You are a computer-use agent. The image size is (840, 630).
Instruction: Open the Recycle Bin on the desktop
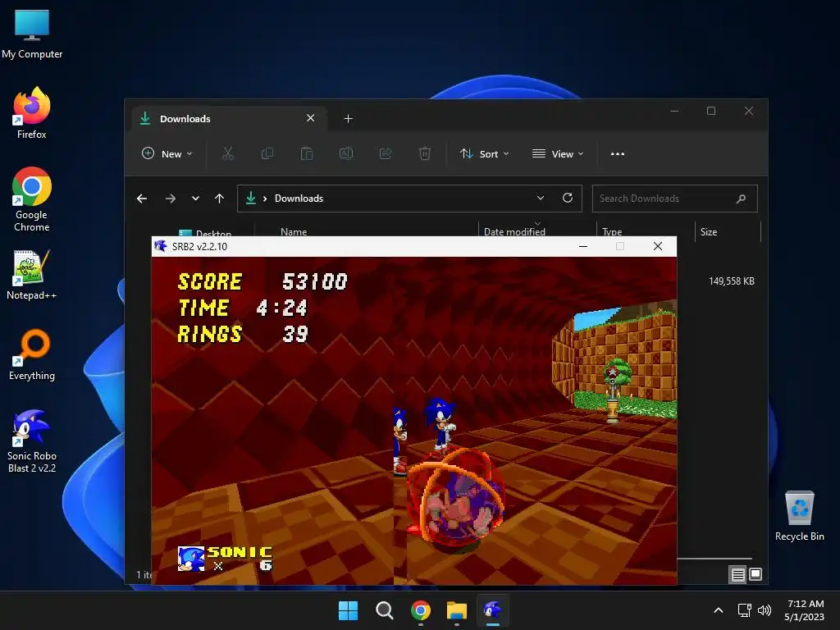(799, 515)
